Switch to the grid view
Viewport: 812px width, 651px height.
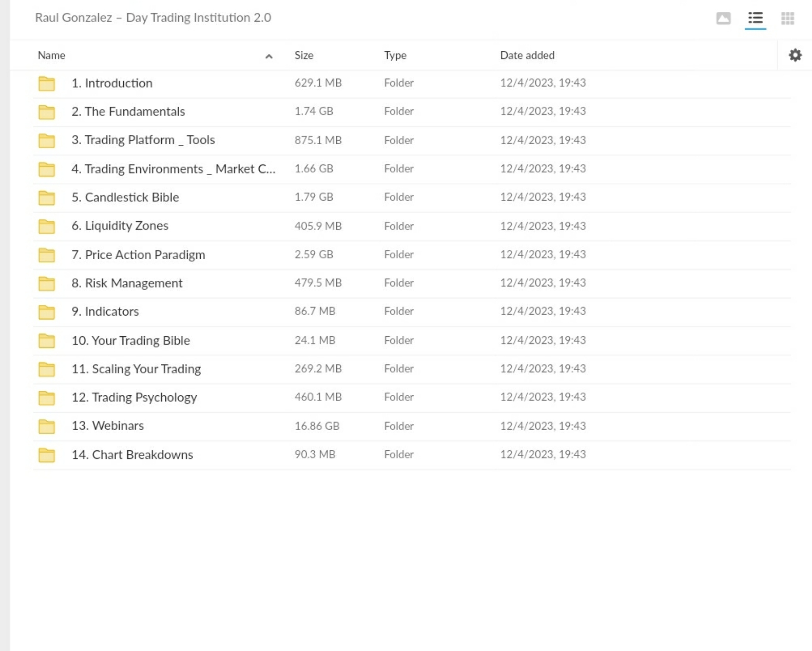[x=787, y=18]
